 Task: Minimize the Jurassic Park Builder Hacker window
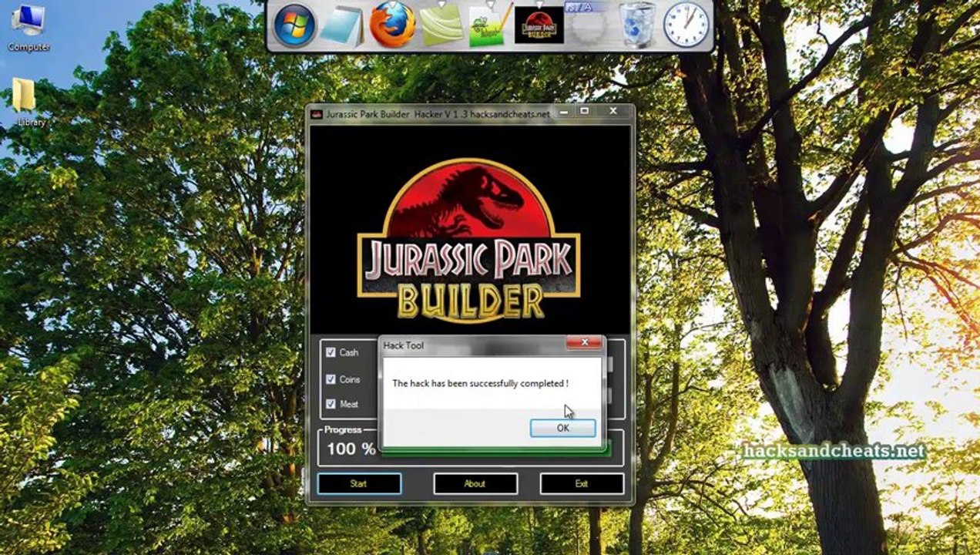click(566, 112)
